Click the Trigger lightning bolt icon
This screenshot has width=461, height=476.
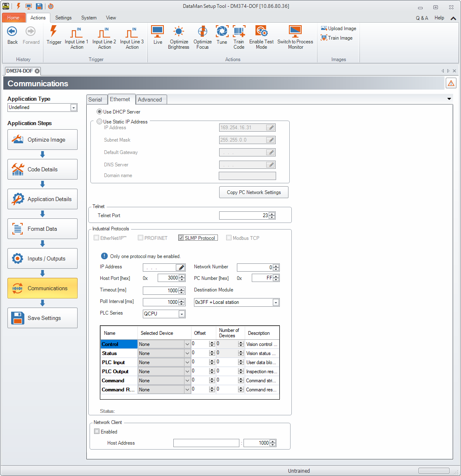coord(54,32)
